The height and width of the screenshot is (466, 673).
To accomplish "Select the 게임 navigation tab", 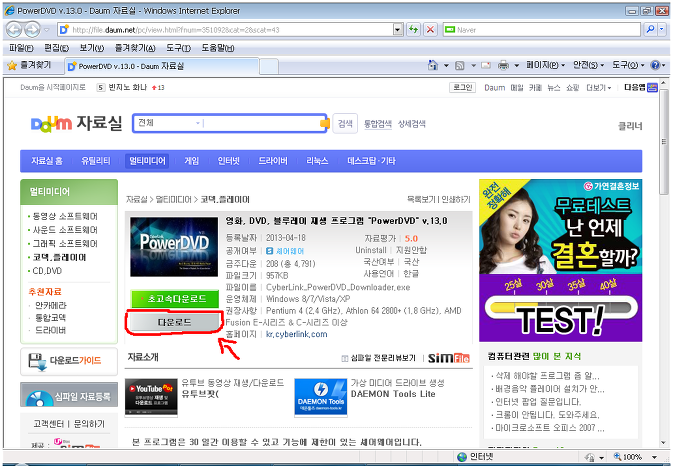I will tap(191, 161).
